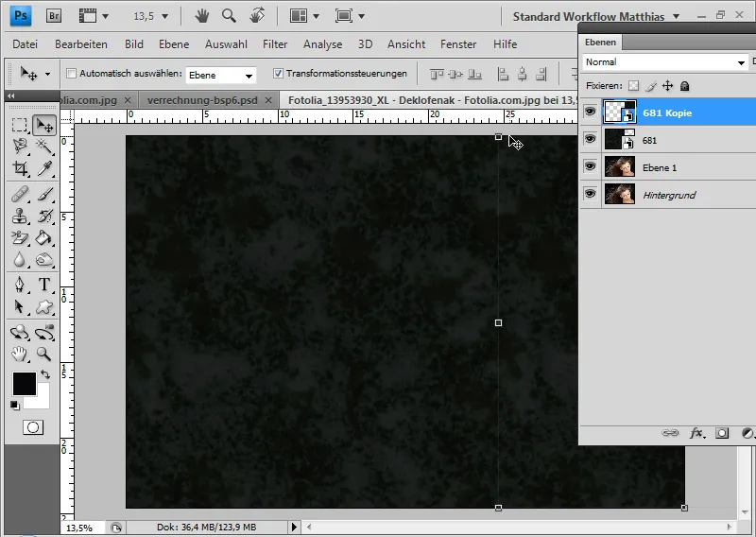Select the 3D Orbit camera tool

click(x=44, y=333)
